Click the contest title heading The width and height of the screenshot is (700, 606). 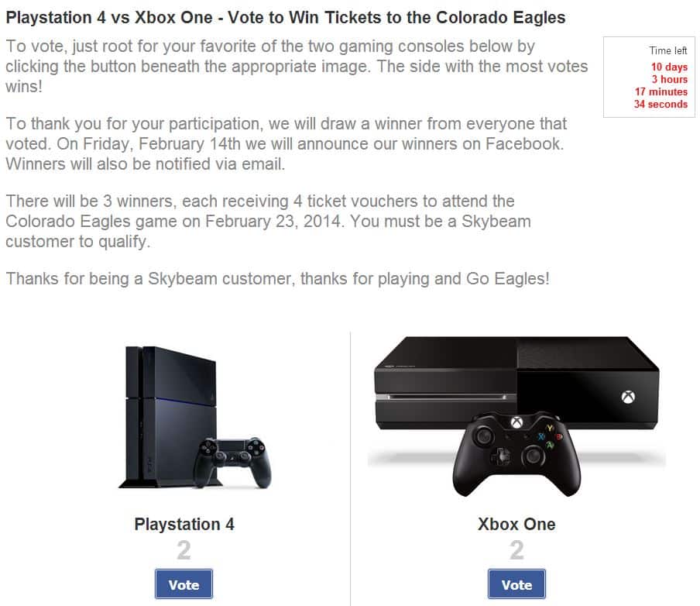pos(285,17)
